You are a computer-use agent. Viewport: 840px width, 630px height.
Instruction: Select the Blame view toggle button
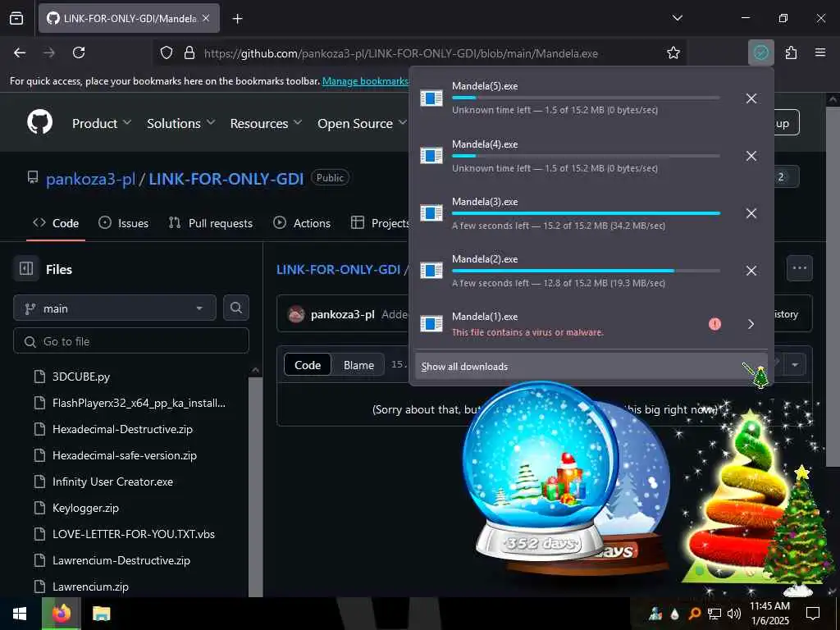tap(358, 365)
